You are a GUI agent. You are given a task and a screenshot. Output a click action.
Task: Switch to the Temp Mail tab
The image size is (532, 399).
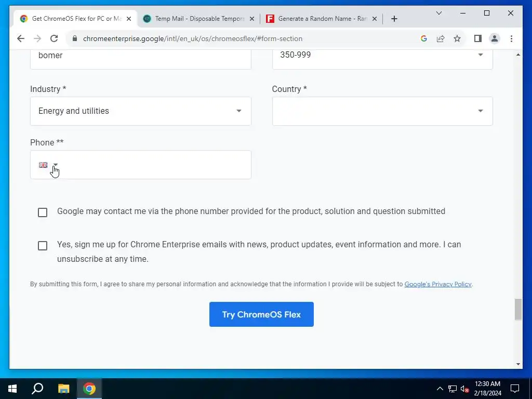[x=198, y=19]
